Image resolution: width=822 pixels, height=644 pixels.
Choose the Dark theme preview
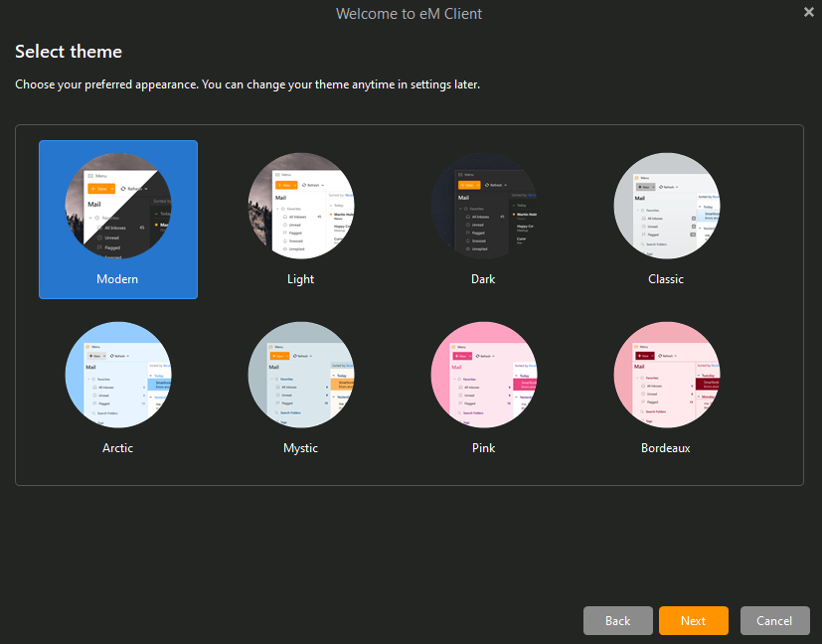click(483, 206)
